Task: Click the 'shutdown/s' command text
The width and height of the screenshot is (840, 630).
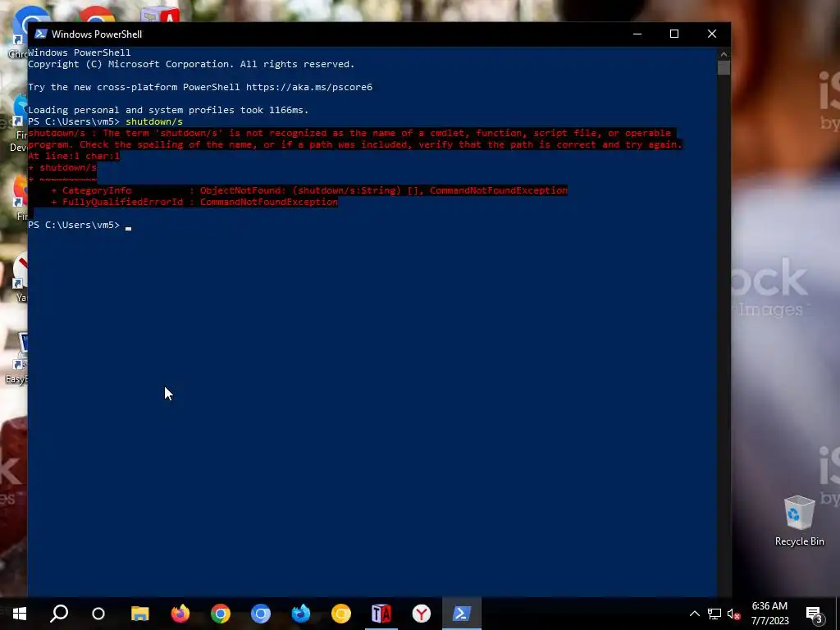Action: coord(153,121)
